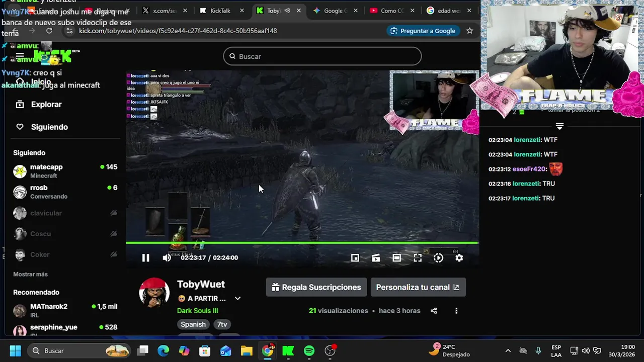Seek on the green video progress bar
This screenshot has height=362, width=644.
pos(302,243)
